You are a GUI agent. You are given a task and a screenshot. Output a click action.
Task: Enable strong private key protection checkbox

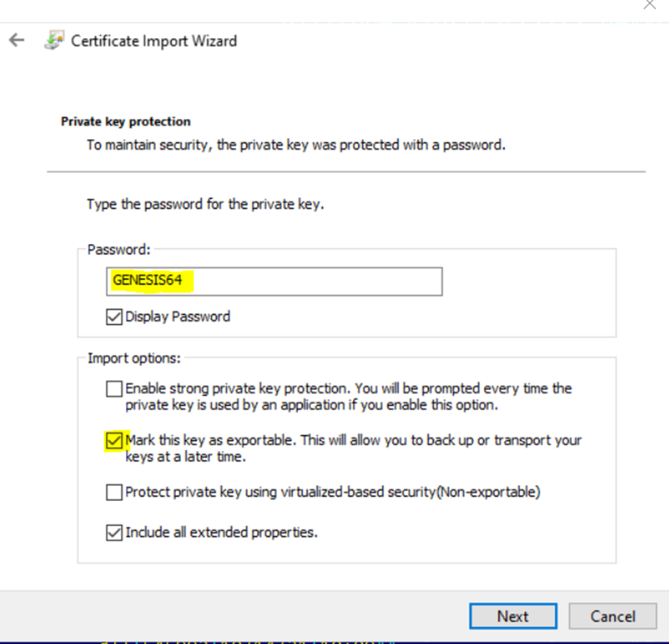(x=114, y=389)
